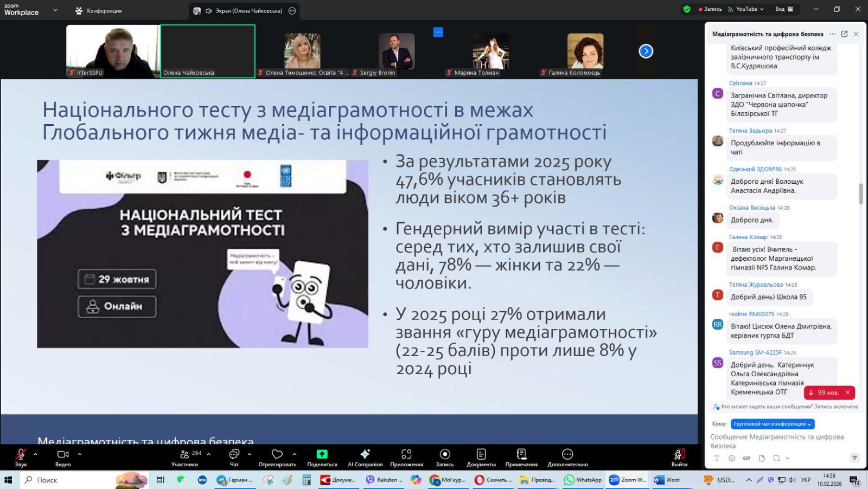
Task: Open Реагировать reactions heart icon
Action: click(277, 454)
